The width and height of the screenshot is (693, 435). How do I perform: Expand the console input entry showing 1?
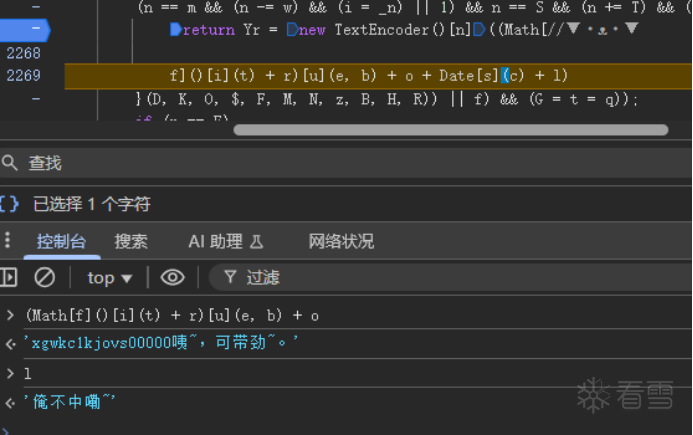click(10, 373)
